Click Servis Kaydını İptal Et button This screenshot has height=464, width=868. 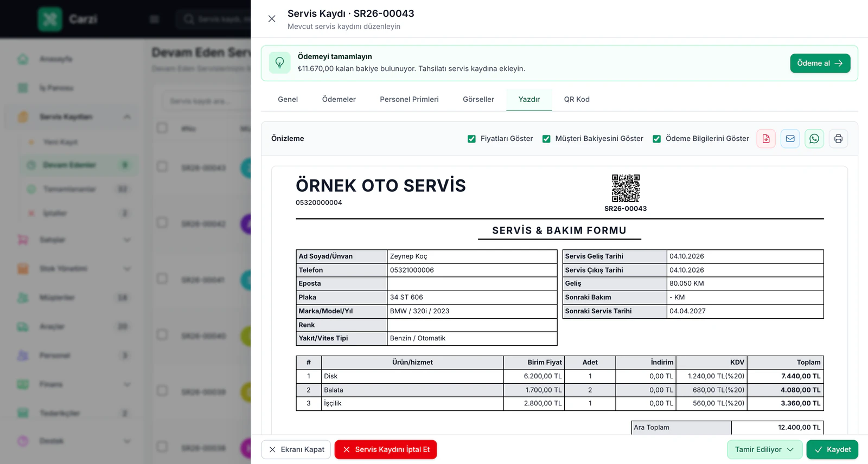pos(386,449)
